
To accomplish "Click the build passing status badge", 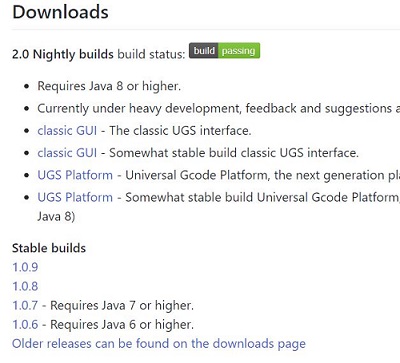I will (x=224, y=51).
